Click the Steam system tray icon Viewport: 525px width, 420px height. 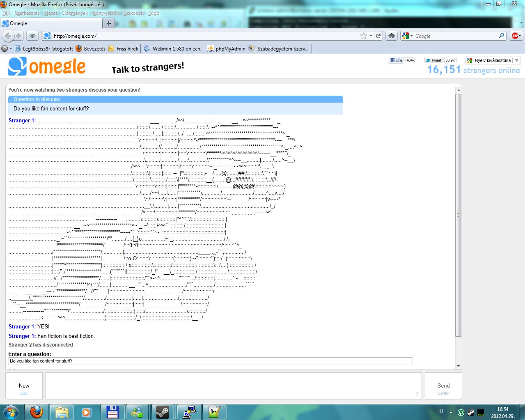471,412
